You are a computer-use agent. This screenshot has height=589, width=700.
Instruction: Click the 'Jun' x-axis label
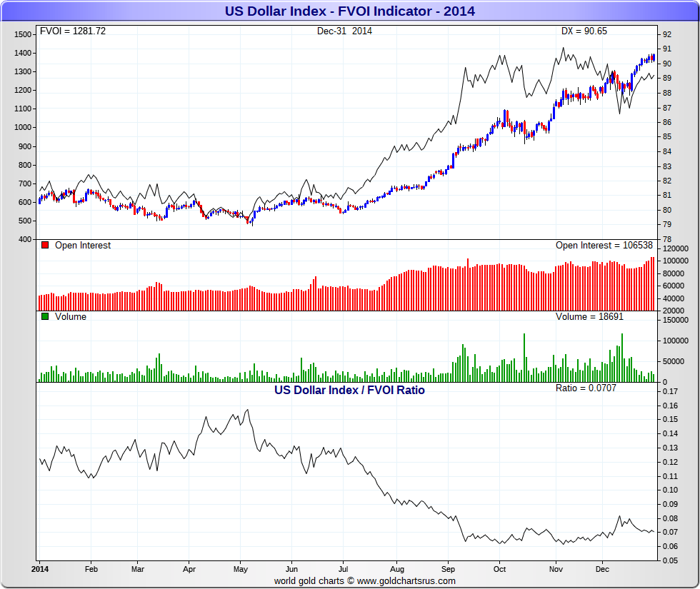(291, 569)
